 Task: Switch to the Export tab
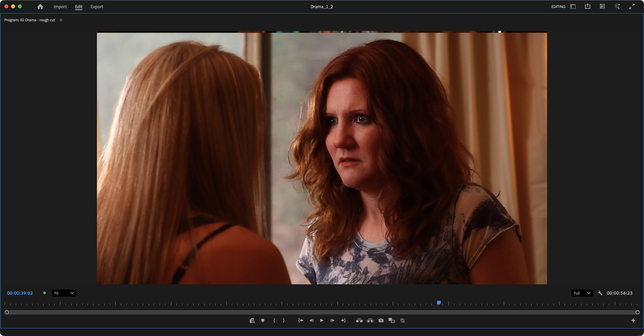click(x=97, y=7)
